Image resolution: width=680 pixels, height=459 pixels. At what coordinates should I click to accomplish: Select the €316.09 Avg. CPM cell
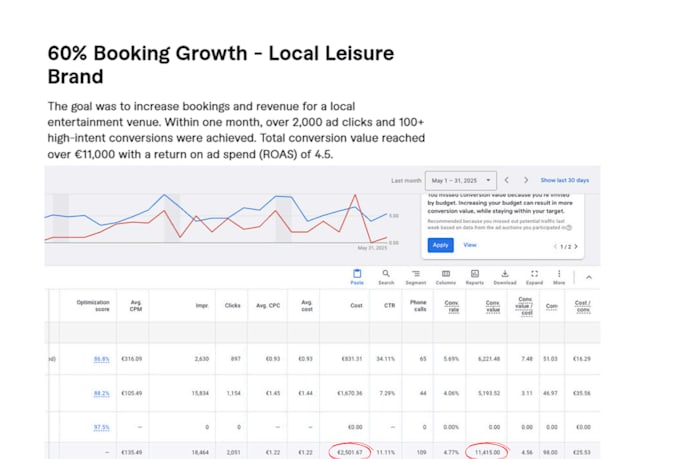132,359
